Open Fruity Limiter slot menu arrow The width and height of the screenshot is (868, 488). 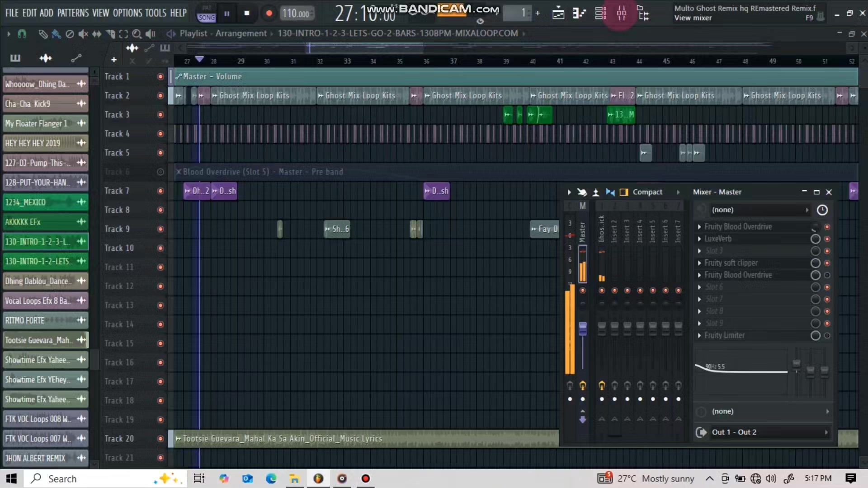(x=699, y=336)
